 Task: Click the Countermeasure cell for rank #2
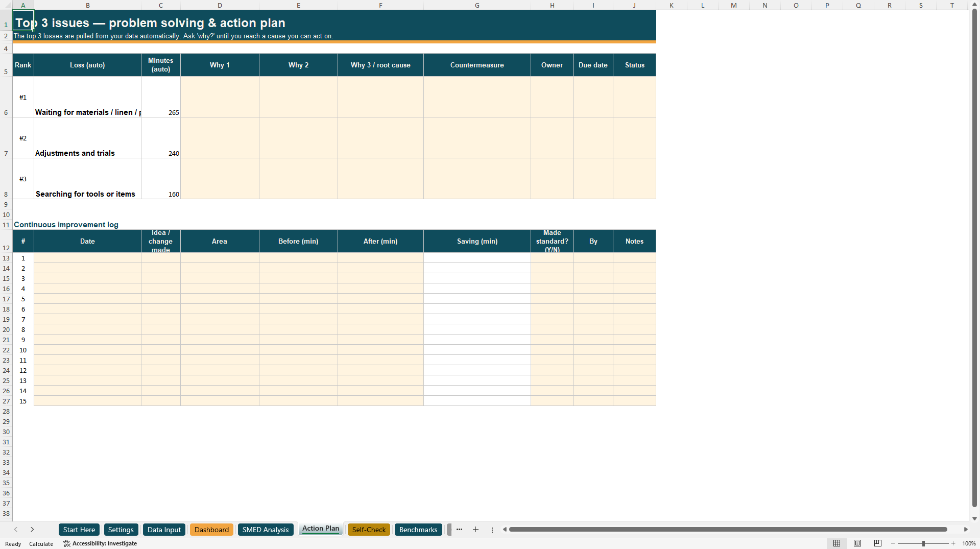tap(477, 138)
